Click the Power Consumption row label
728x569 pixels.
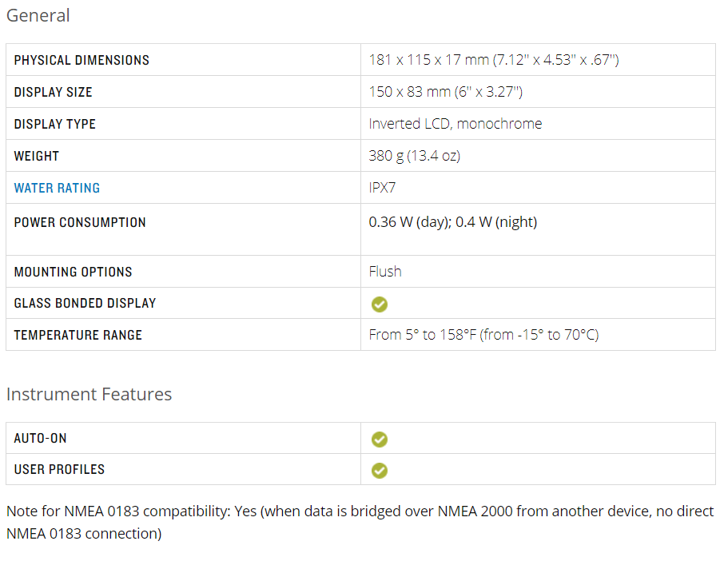80,222
